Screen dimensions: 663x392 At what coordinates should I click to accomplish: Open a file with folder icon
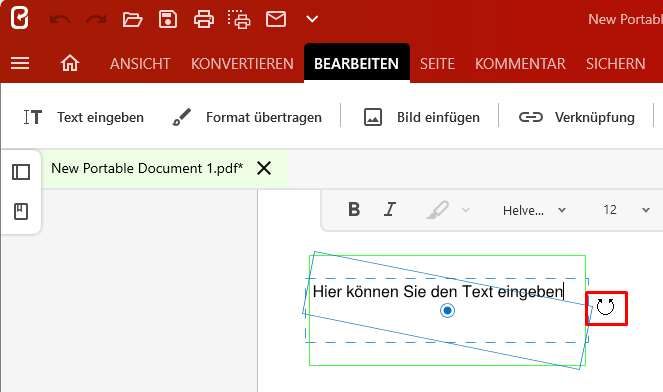(x=132, y=19)
